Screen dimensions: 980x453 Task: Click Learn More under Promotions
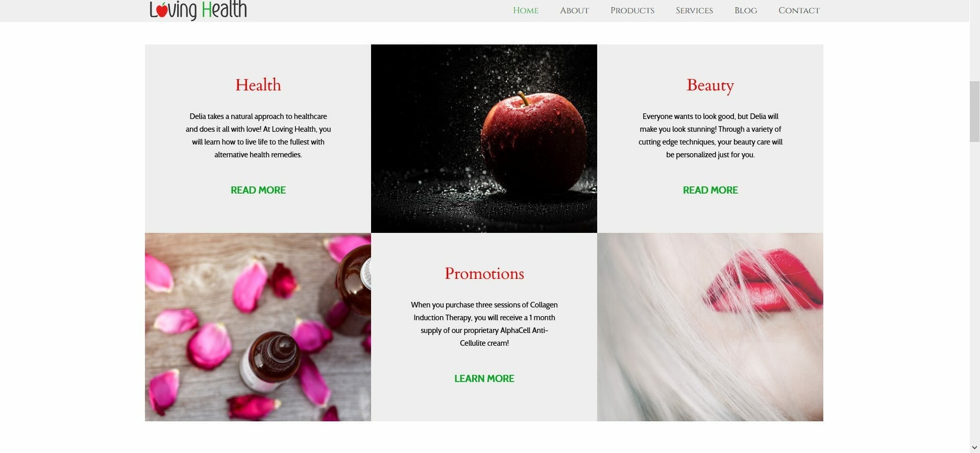click(x=484, y=378)
